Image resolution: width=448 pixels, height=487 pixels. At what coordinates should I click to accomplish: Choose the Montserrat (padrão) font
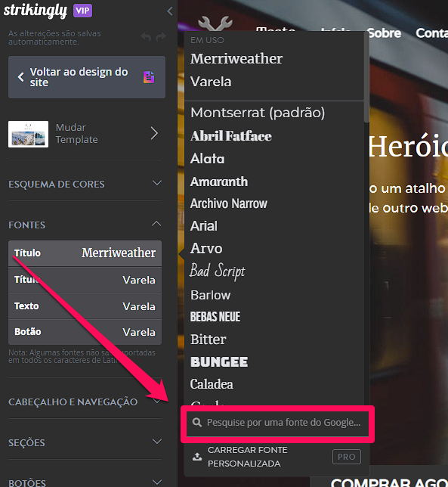(x=258, y=113)
